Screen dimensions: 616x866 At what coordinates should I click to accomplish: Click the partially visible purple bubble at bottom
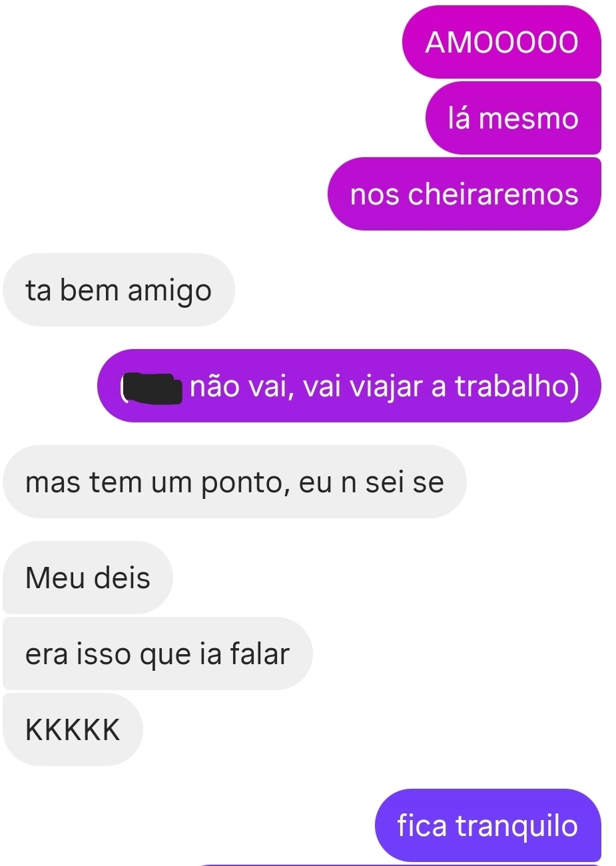(400, 865)
